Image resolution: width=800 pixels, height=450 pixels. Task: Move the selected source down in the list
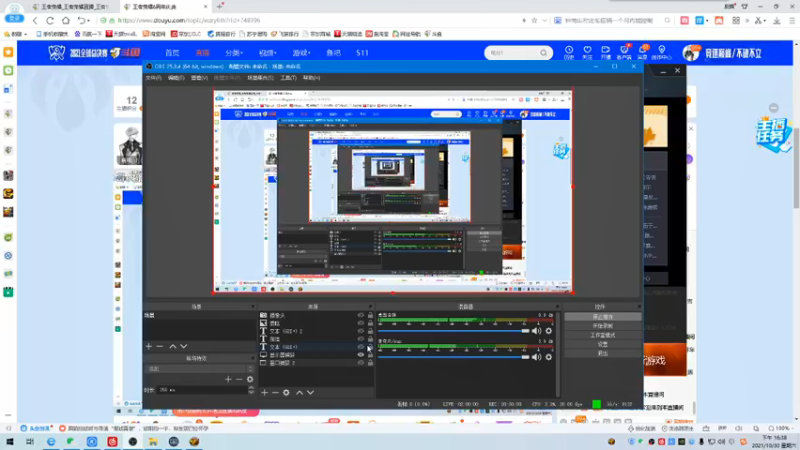[x=310, y=392]
